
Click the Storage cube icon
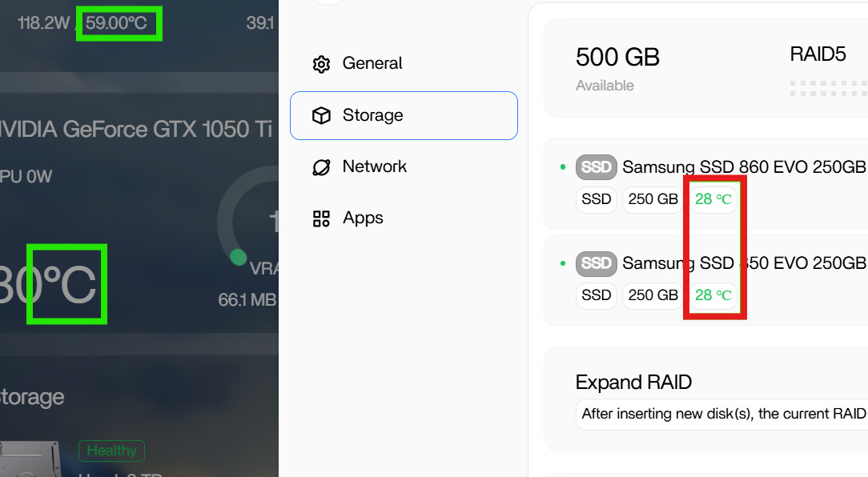coord(321,116)
